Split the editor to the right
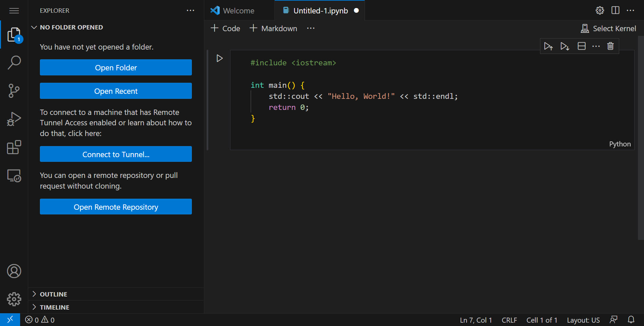 [615, 10]
